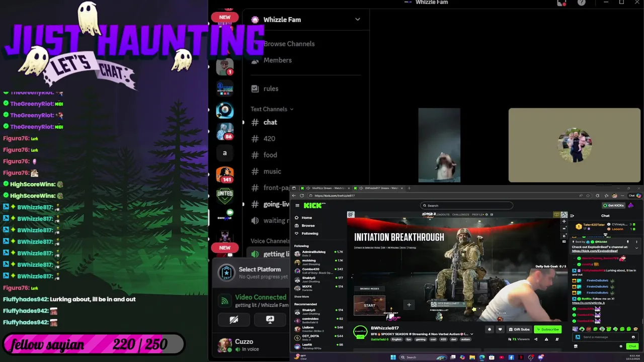Share your screen in Discord voice panel

[270, 319]
